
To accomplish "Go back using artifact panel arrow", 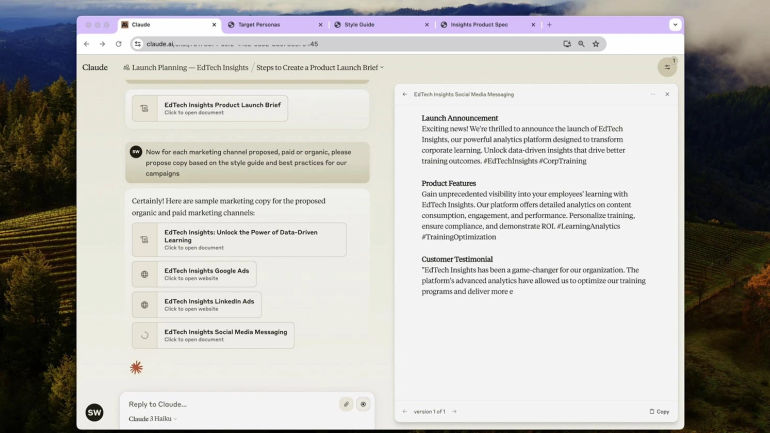I will pos(405,94).
